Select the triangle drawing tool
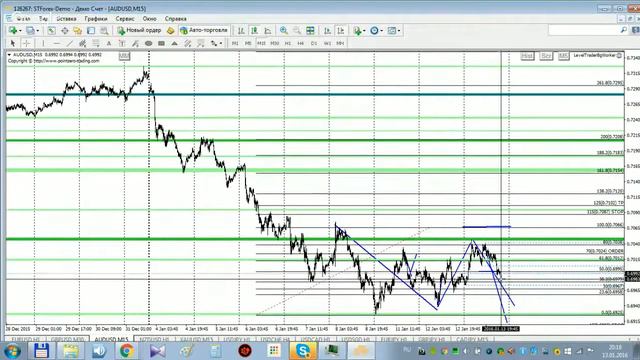The height and width of the screenshot is (360, 640). pos(174,43)
